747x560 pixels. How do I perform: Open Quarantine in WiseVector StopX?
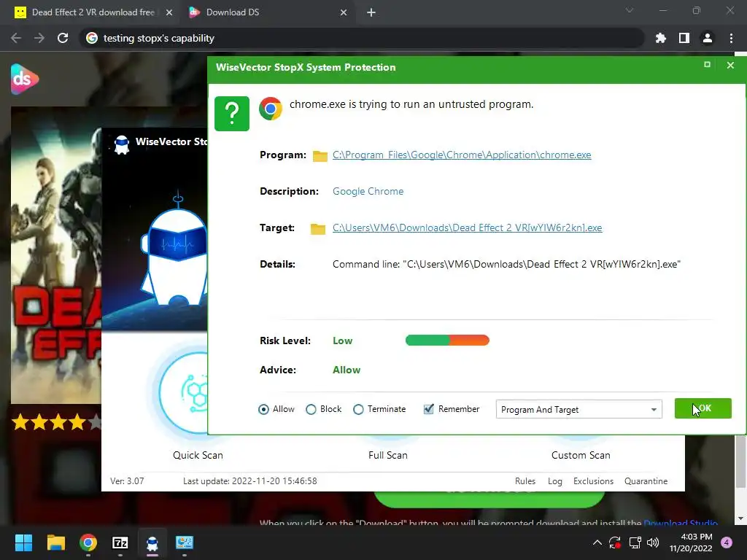[x=646, y=481]
